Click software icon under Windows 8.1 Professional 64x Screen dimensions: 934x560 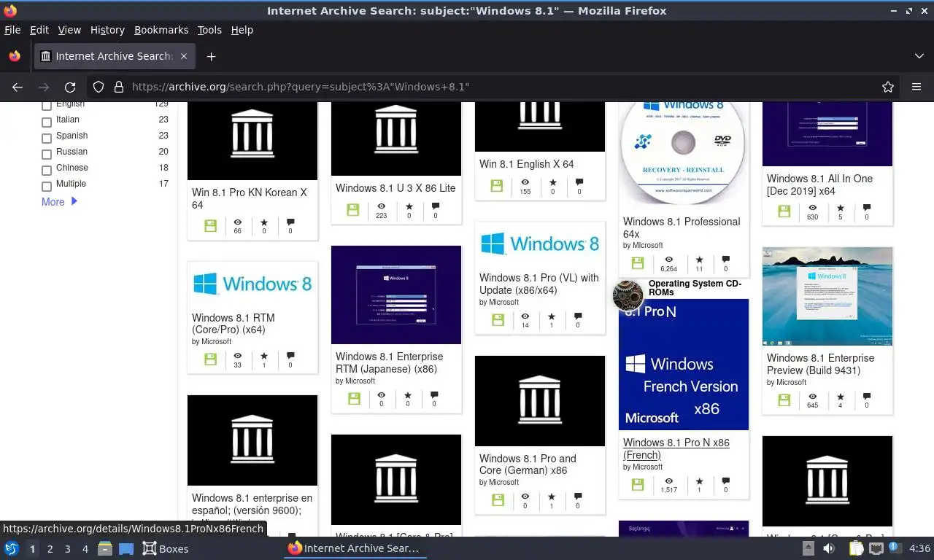click(x=637, y=263)
